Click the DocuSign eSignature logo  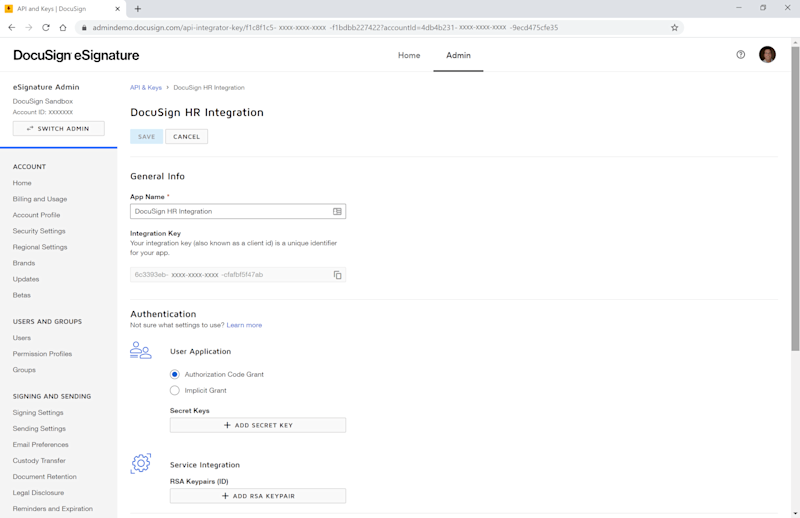pyautogui.click(x=76, y=55)
